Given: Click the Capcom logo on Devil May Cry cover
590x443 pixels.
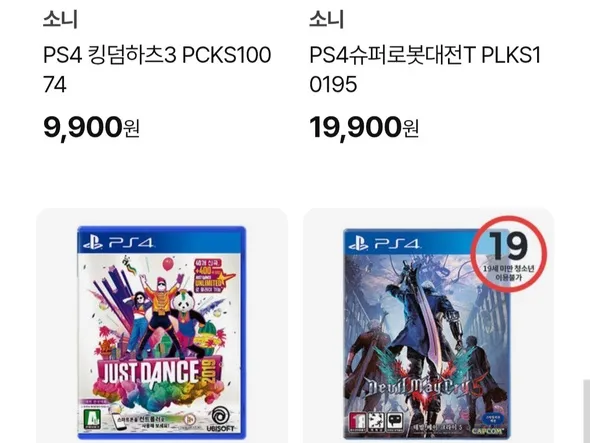Looking at the screenshot, I should 487,431.
